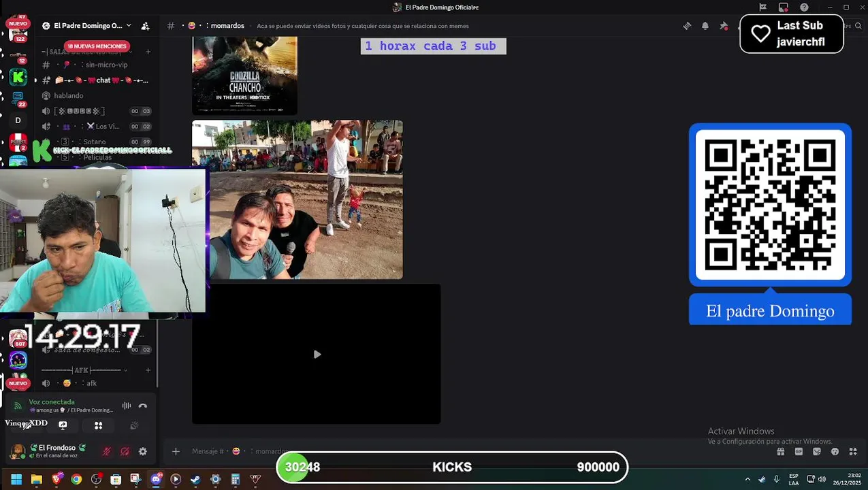The width and height of the screenshot is (868, 490).
Task: Select the green Kick K server icon
Action: click(x=18, y=77)
